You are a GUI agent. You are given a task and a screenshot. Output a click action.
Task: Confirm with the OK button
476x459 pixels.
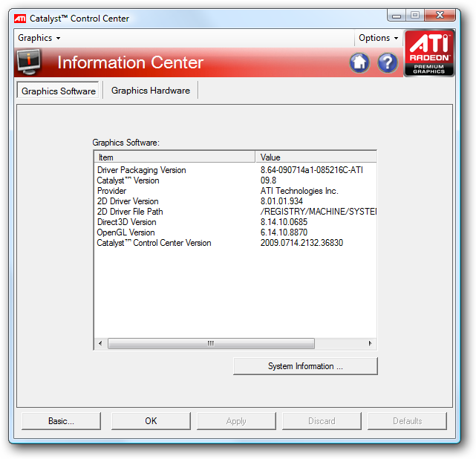point(151,420)
